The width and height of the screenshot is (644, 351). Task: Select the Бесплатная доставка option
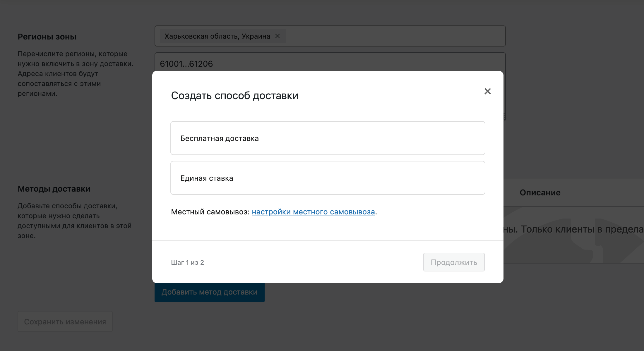pos(328,138)
